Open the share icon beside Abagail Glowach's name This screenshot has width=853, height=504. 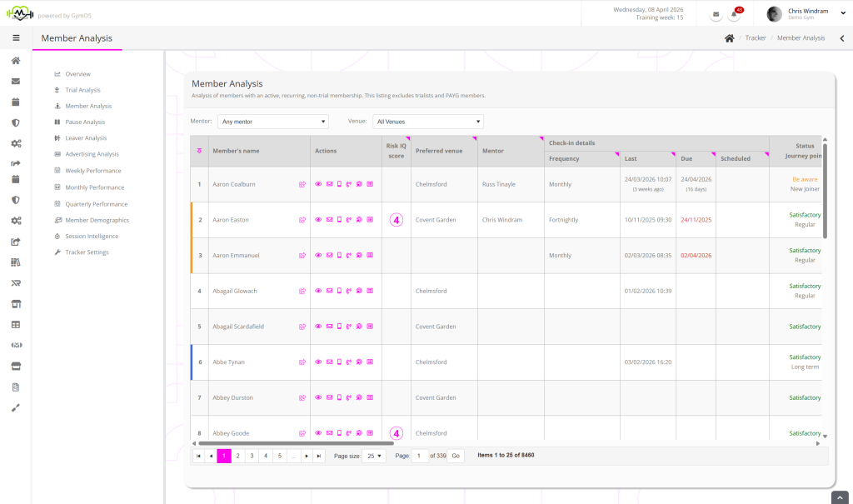point(302,292)
